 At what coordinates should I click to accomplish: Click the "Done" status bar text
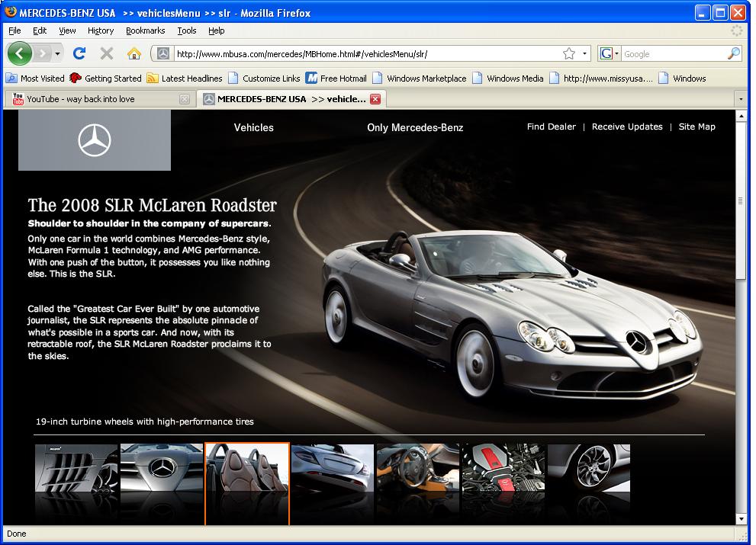tap(16, 534)
